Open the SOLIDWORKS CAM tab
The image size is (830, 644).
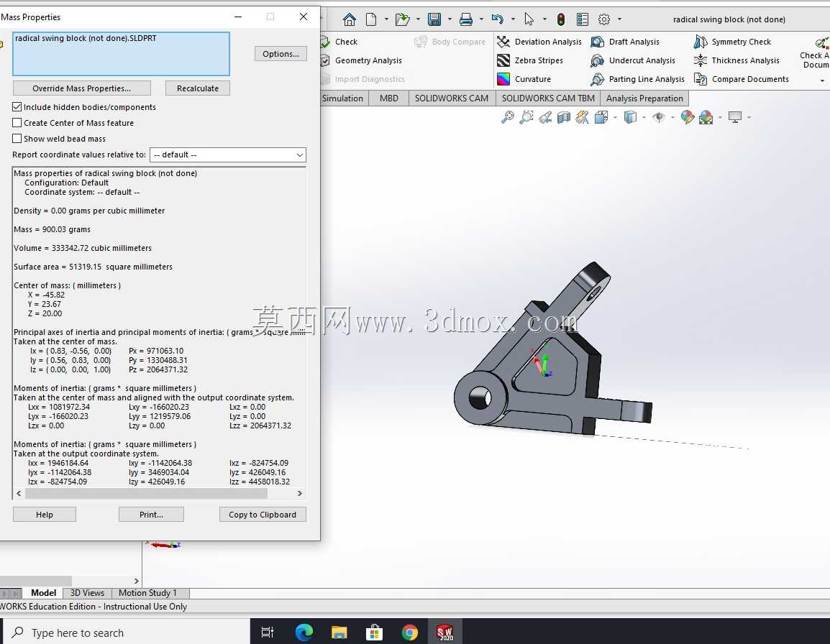[x=452, y=98]
